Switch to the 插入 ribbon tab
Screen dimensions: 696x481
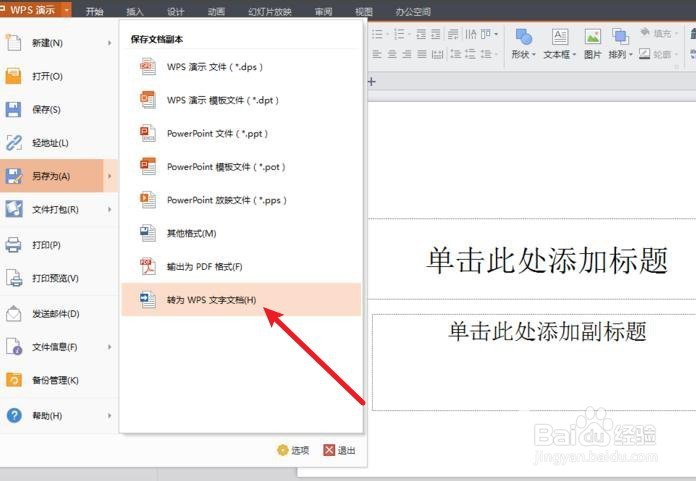coord(135,11)
